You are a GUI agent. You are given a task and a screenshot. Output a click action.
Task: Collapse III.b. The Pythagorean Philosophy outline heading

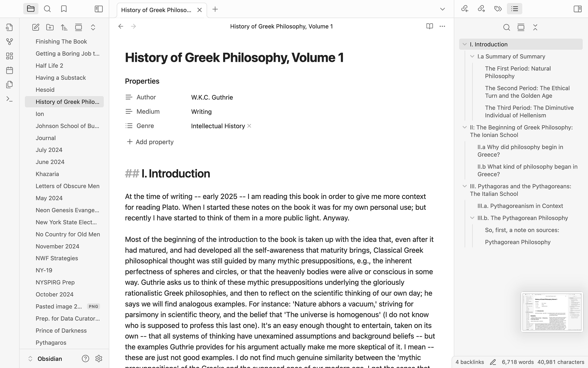point(472,218)
